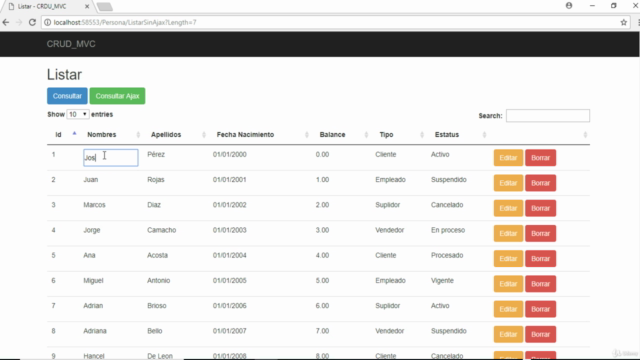Click the surname cell 'Pérez'
The image size is (640, 360).
pos(156,155)
